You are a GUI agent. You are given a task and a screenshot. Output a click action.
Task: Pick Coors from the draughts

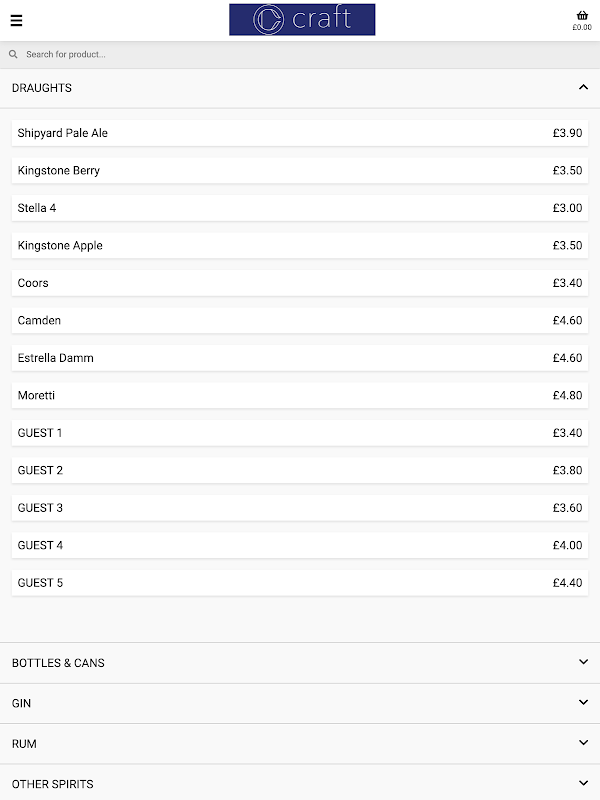click(x=300, y=283)
